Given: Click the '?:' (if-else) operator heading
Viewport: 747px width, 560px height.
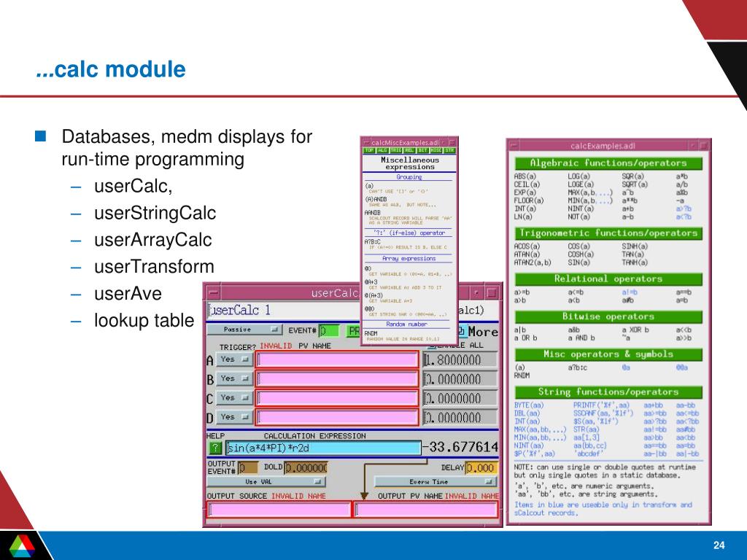Looking at the screenshot, I should pos(409,233).
